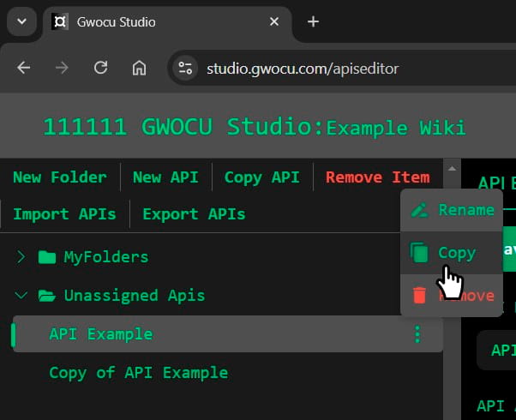Select the MyFolders folder label
Screen dimensions: 516x420
click(106, 257)
